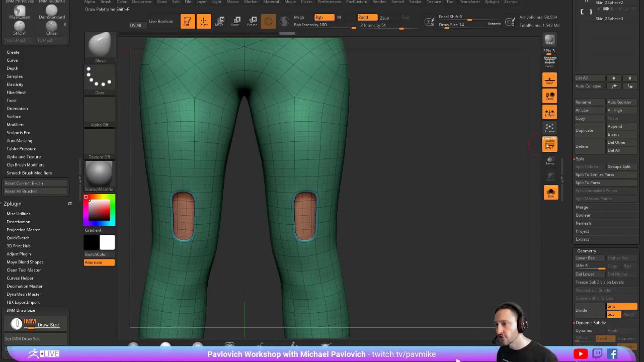The image size is (644, 362).
Task: Expand the Elasticity brush submenu
Action: click(x=15, y=84)
